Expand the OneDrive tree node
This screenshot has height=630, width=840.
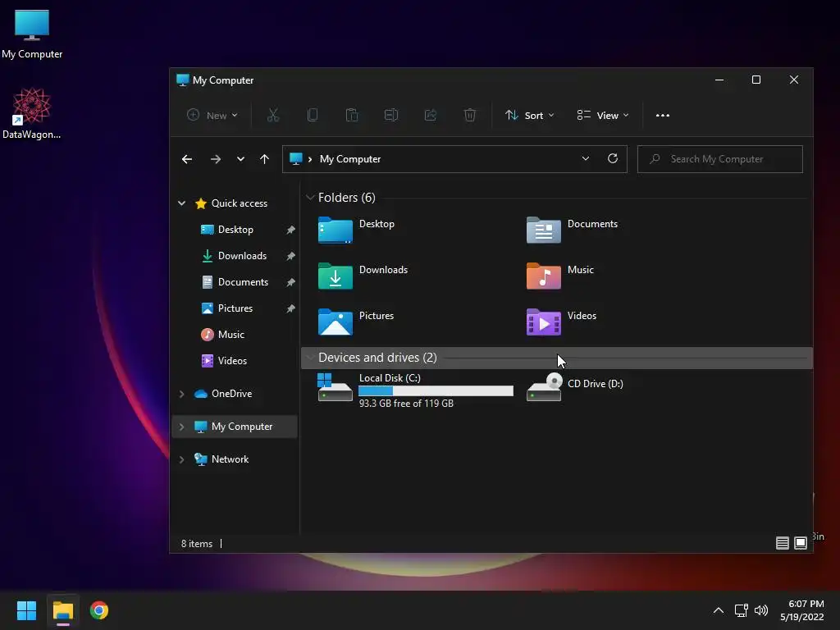coord(181,394)
